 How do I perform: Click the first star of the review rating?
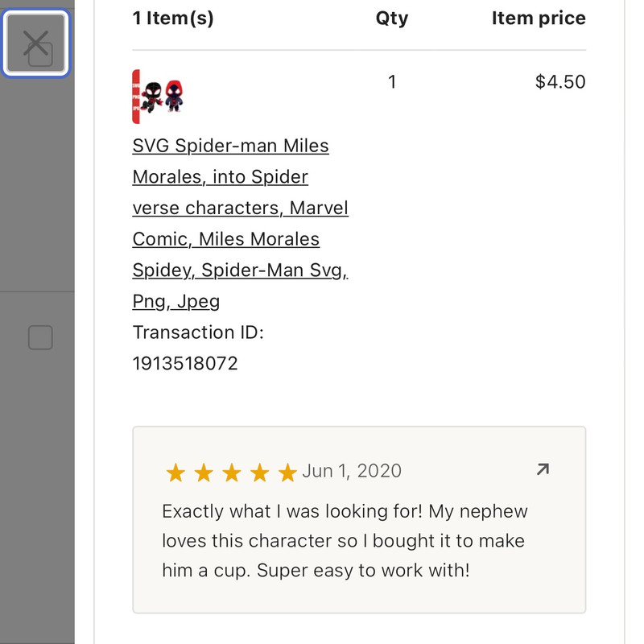[x=175, y=473]
